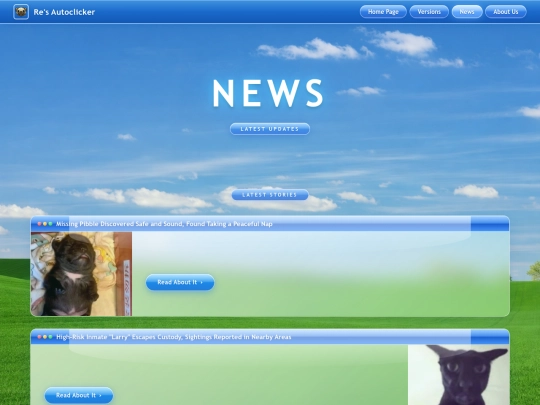540x405 pixels.
Task: Click green dot on Larry story card
Action: coord(50,337)
